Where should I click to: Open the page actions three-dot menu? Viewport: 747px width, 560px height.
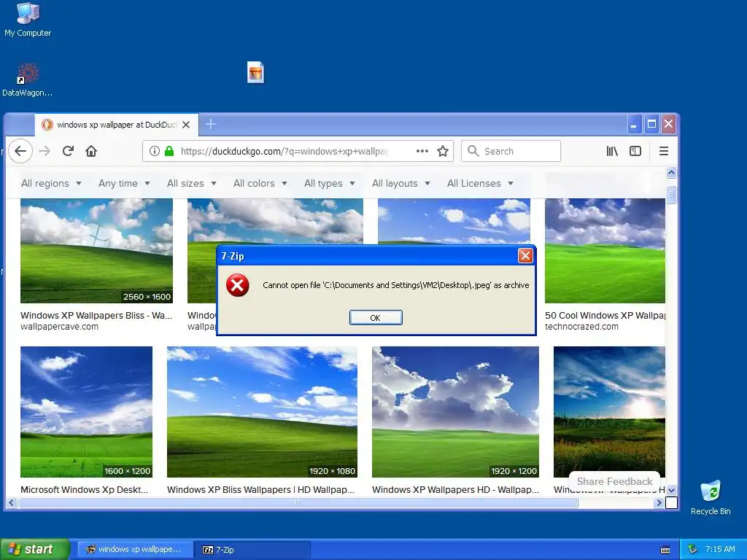pos(422,151)
